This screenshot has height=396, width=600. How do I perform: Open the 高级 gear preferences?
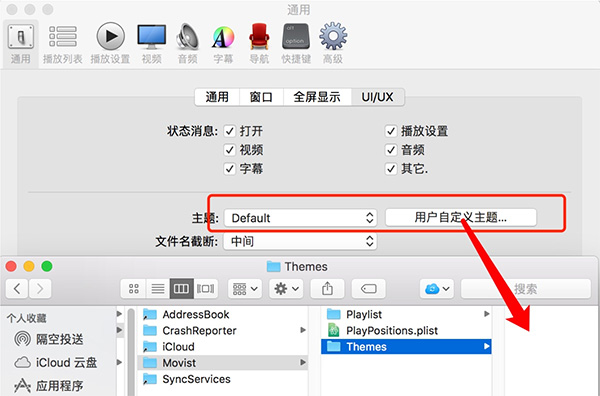pyautogui.click(x=333, y=43)
